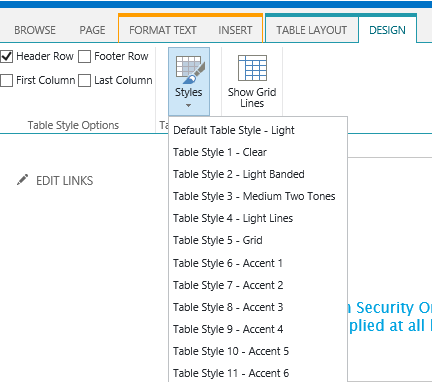Click the Show Grid Lines icon

coord(252,68)
